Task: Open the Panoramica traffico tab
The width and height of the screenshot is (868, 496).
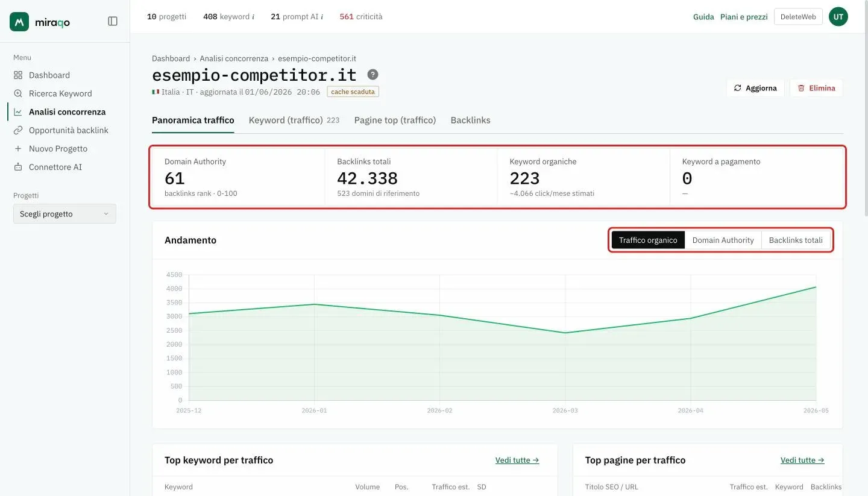Action: pyautogui.click(x=193, y=120)
